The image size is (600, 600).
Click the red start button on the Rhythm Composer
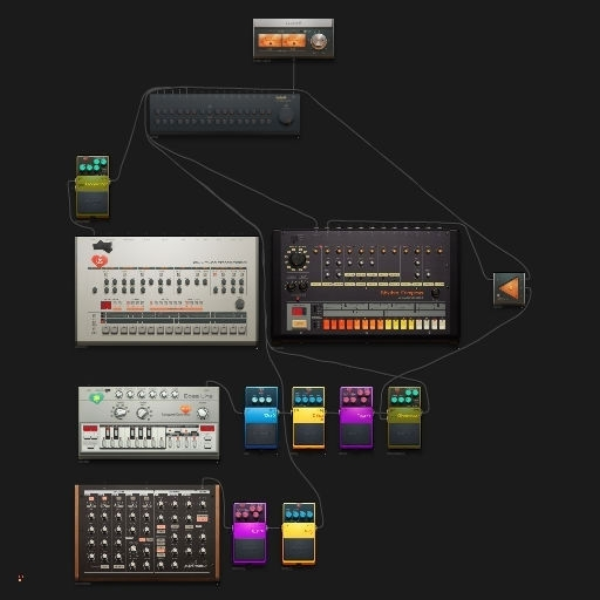pos(298,311)
